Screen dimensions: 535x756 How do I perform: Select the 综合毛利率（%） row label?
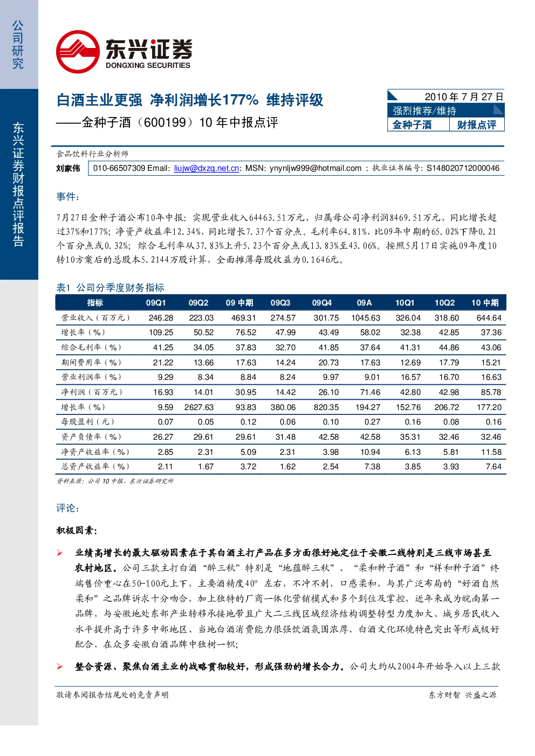click(x=91, y=348)
